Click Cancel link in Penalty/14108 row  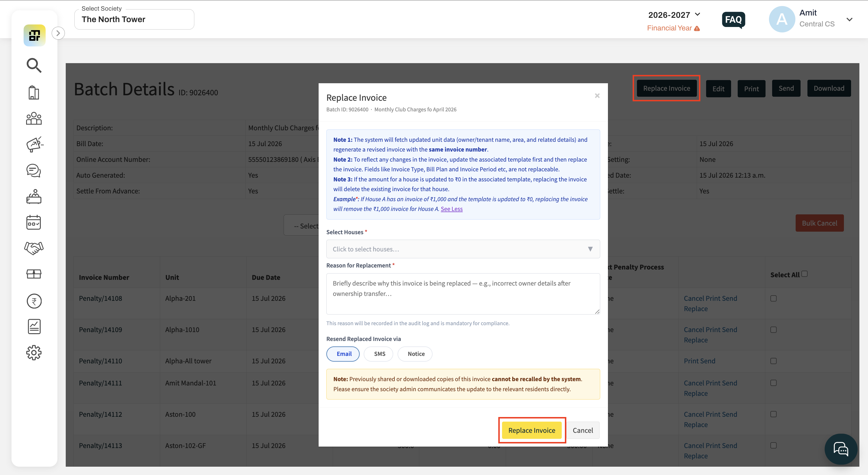point(694,298)
